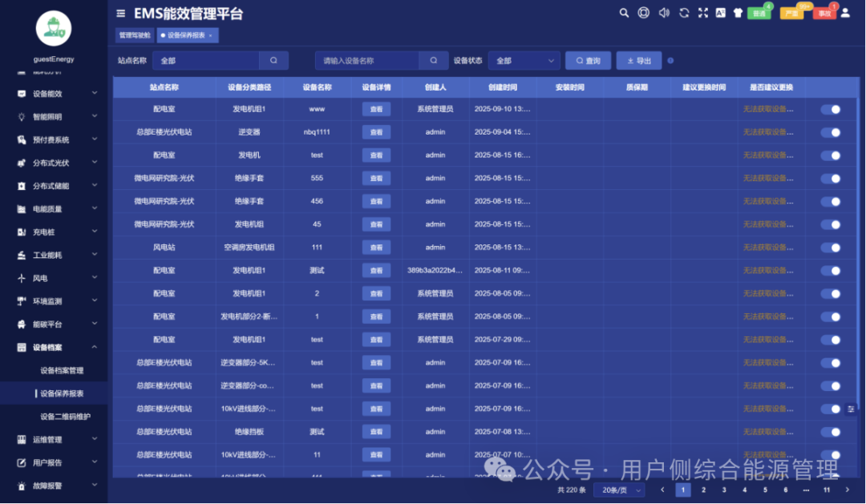866x504 pixels.
Task: Click the hamburger menu collapse icon
Action: point(120,13)
